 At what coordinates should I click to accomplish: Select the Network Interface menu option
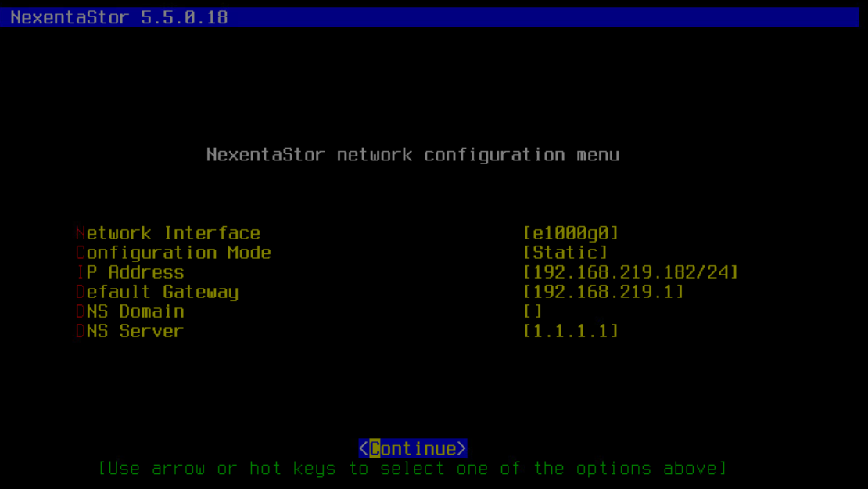click(167, 233)
